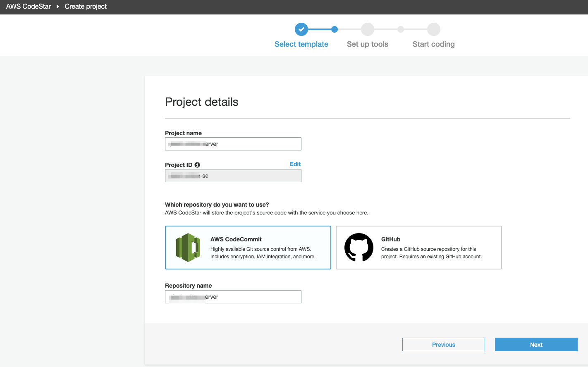Click the completed Select template step checkmark
The width and height of the screenshot is (588, 367).
[301, 29]
